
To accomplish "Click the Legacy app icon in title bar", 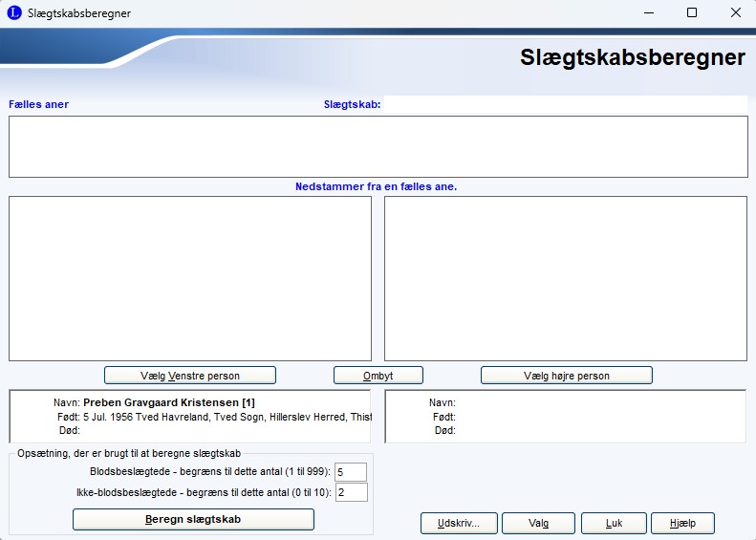I will (14, 13).
